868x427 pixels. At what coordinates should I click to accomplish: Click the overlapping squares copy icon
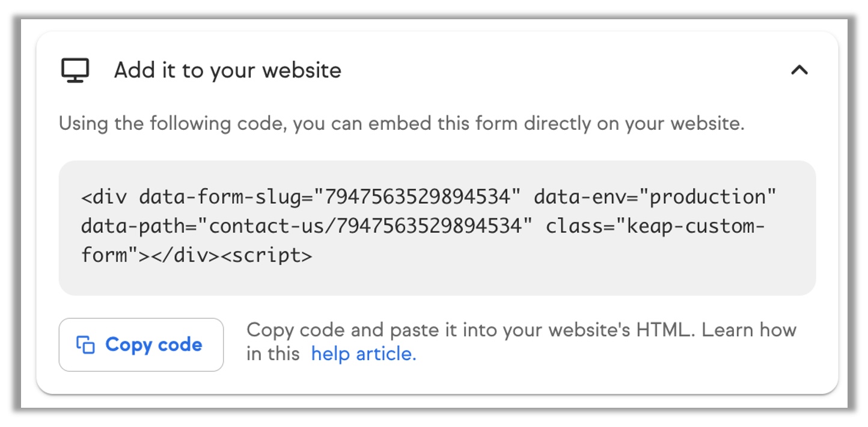click(x=85, y=345)
